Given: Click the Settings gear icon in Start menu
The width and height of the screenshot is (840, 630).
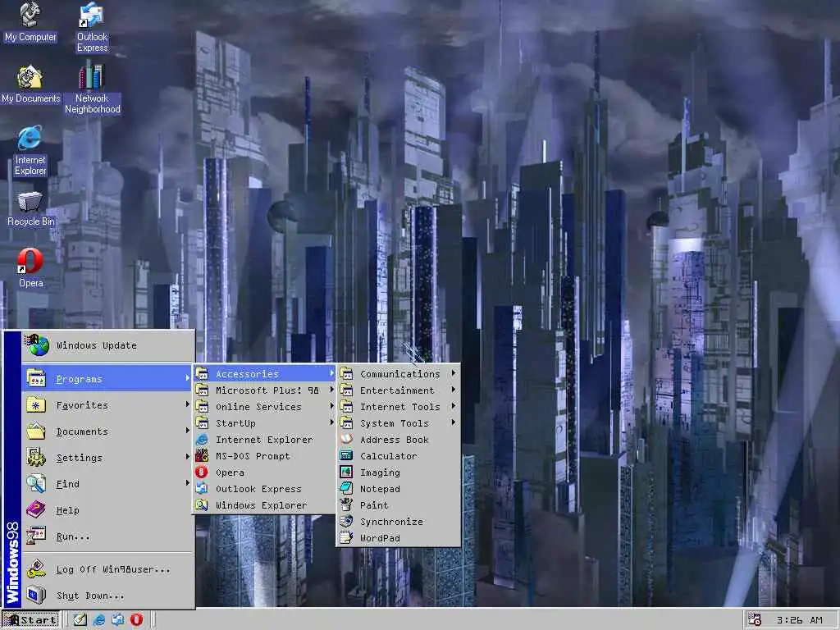Looking at the screenshot, I should [36, 457].
